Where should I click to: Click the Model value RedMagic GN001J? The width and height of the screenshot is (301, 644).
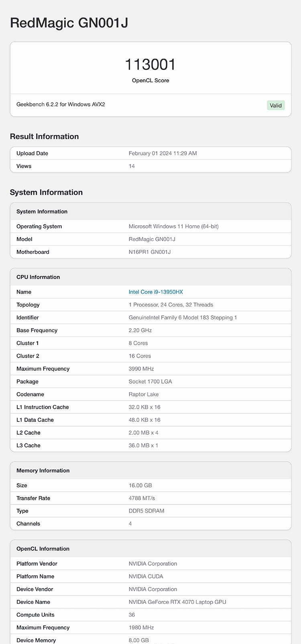pos(152,239)
